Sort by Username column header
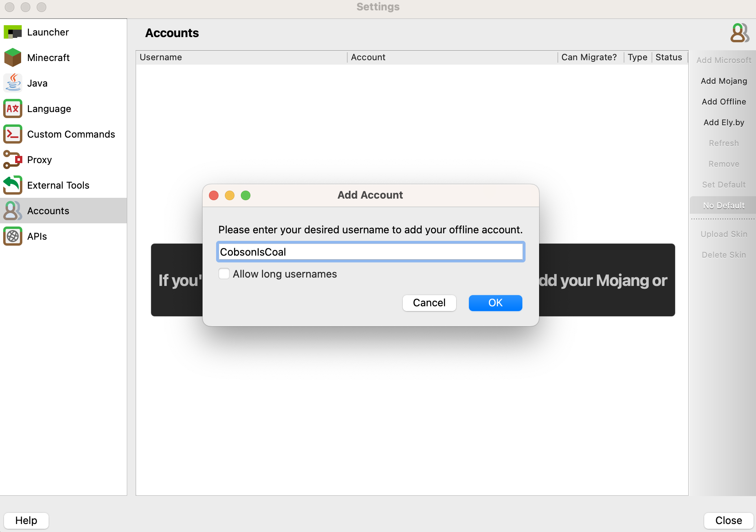The width and height of the screenshot is (756, 532). [161, 57]
